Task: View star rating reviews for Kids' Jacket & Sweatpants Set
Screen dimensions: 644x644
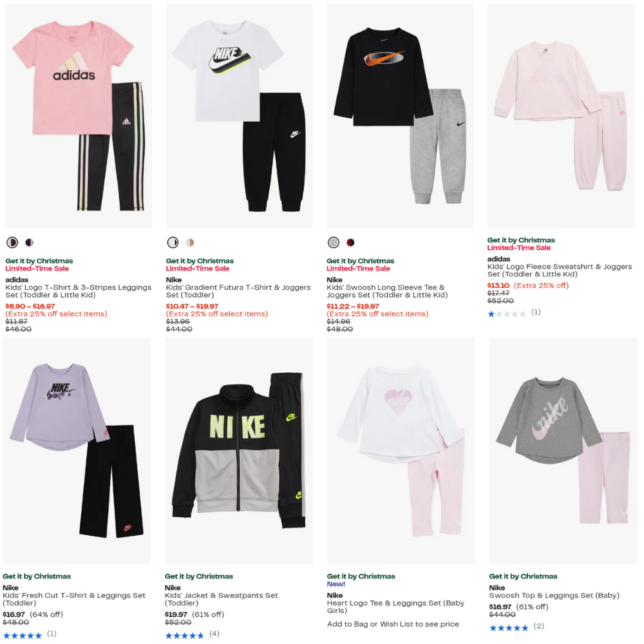Action: 192,635
